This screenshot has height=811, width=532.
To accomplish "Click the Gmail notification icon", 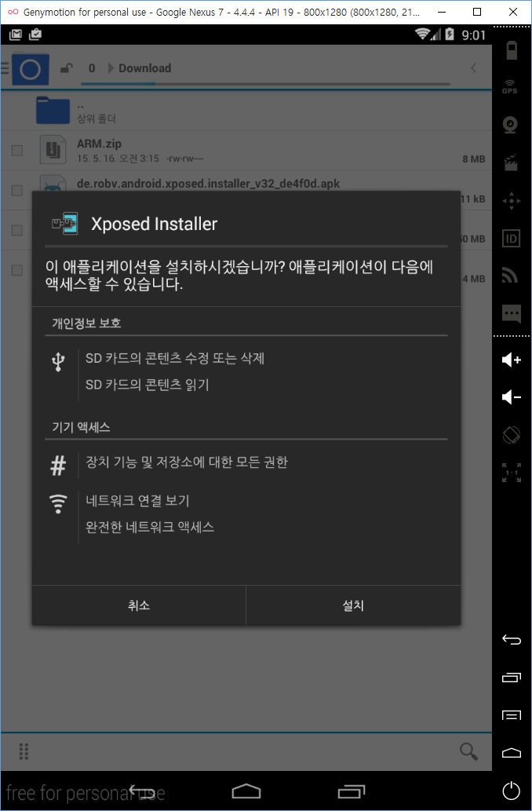I will (x=16, y=35).
